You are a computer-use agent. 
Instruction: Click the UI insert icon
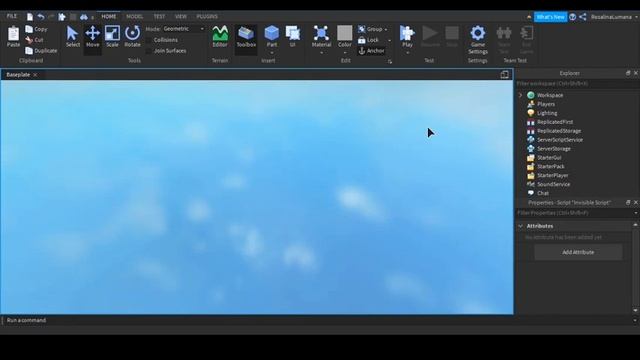(x=293, y=33)
